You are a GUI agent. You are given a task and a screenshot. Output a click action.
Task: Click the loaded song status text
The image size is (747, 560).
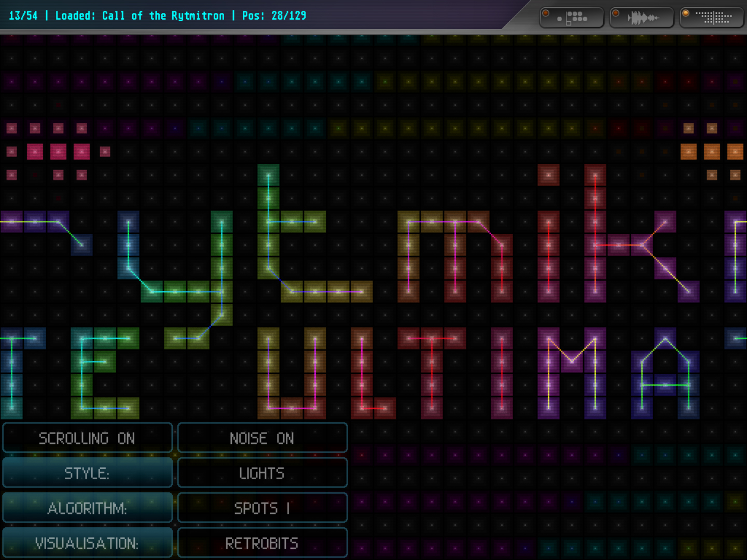click(x=157, y=16)
